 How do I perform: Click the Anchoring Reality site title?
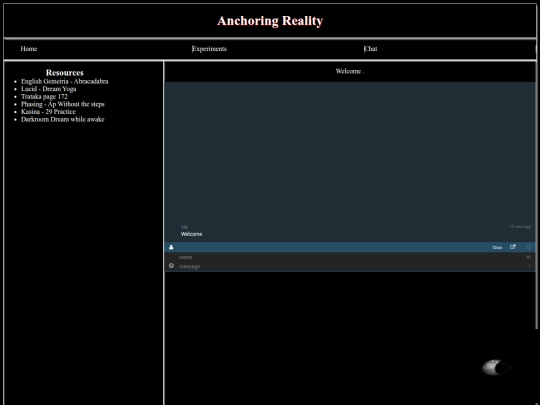pyautogui.click(x=270, y=21)
